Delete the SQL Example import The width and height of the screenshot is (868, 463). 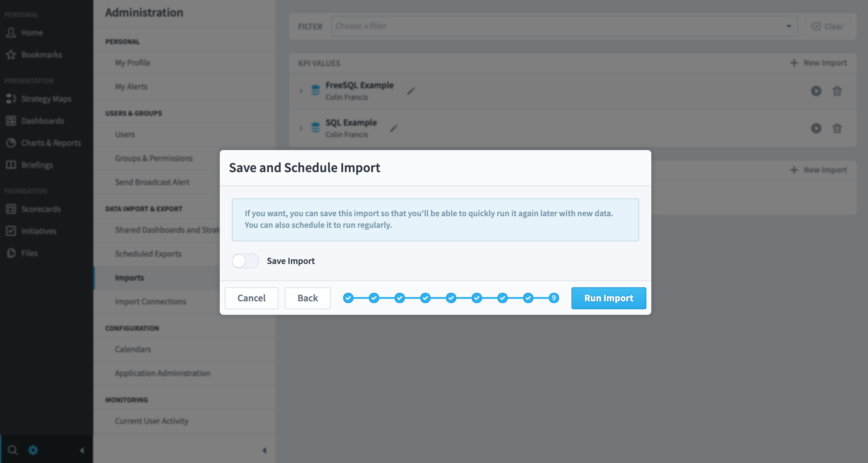[x=837, y=129]
